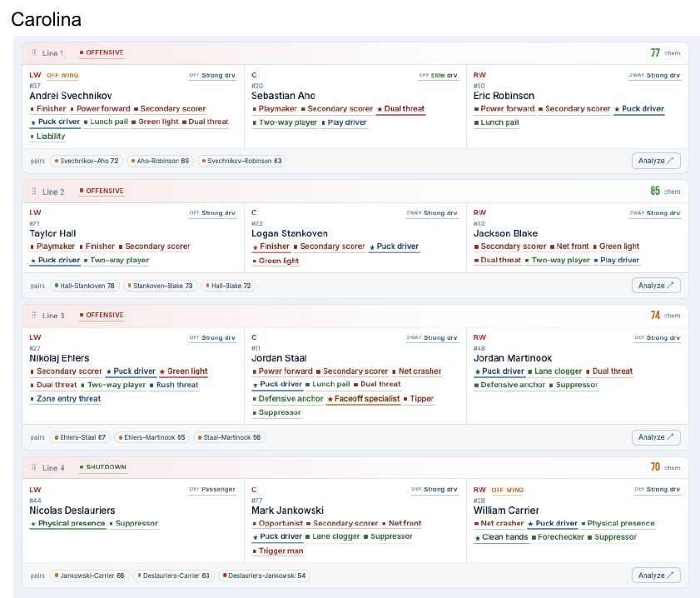The height and width of the screenshot is (598, 700).
Task: Click player name Taylor Hall
Action: tap(52, 233)
